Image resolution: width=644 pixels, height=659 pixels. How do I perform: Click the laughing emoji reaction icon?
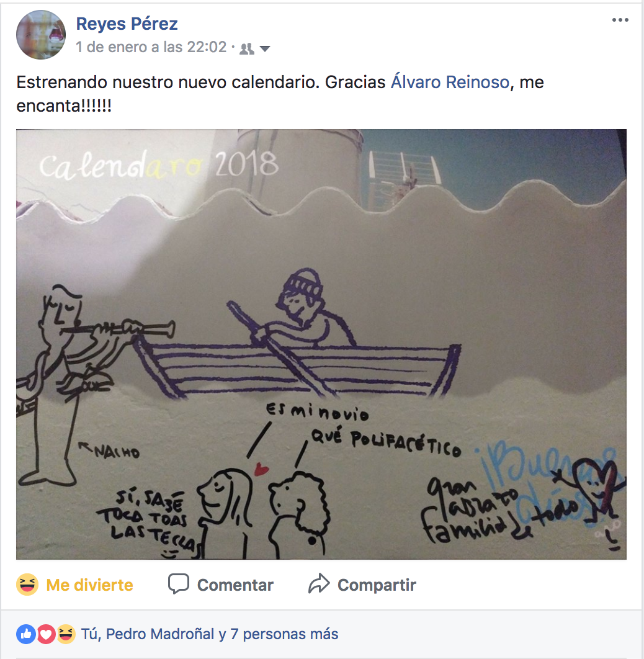point(27,585)
